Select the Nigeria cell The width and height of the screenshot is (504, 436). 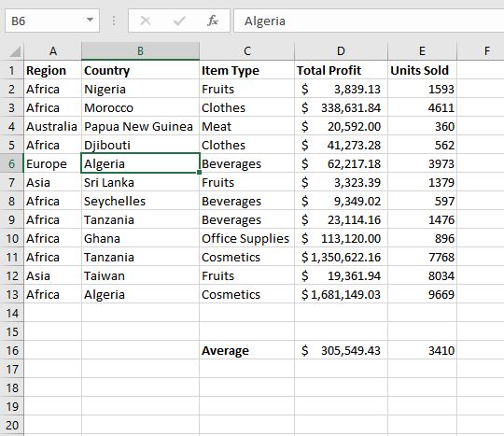[140, 89]
